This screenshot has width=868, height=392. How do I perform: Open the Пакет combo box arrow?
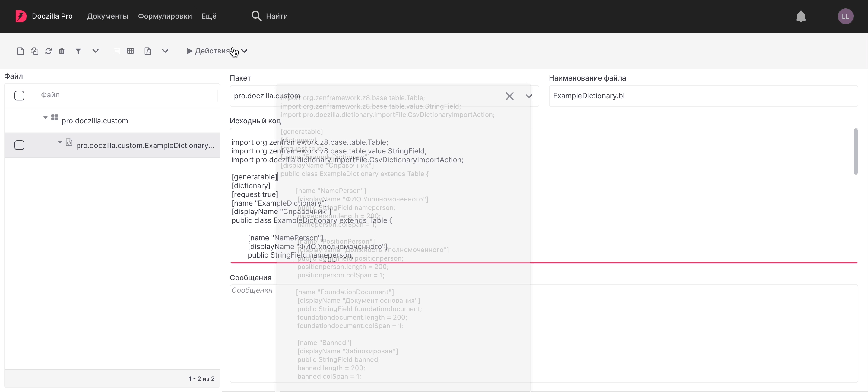point(529,96)
